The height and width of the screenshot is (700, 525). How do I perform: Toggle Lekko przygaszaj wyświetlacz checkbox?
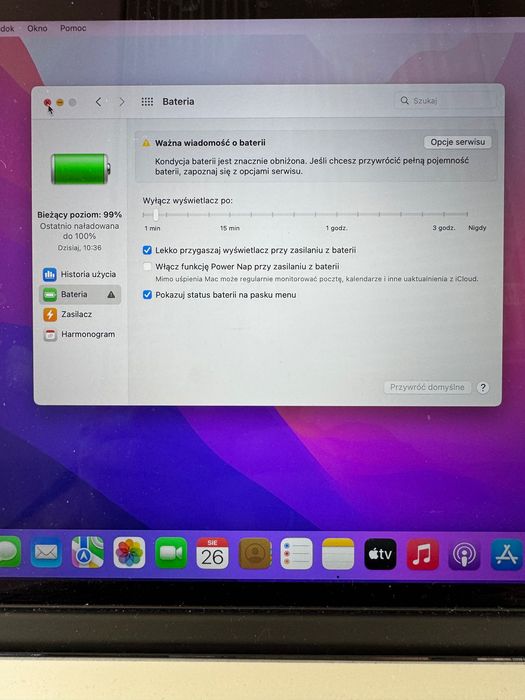pos(147,250)
